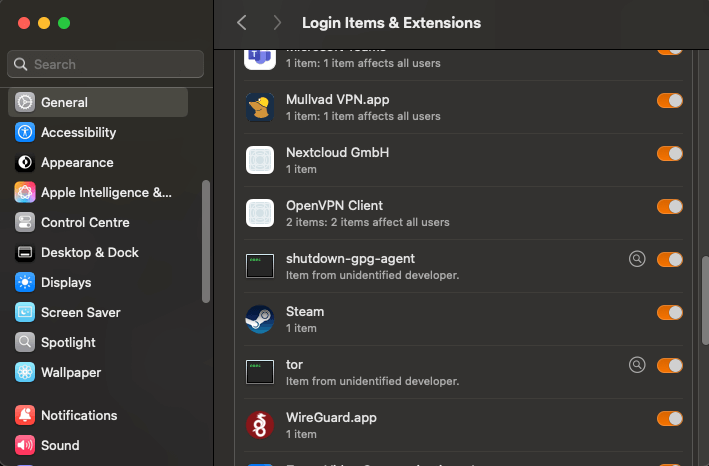Click the WireGuard app icon
This screenshot has height=466, width=709.
point(260,425)
